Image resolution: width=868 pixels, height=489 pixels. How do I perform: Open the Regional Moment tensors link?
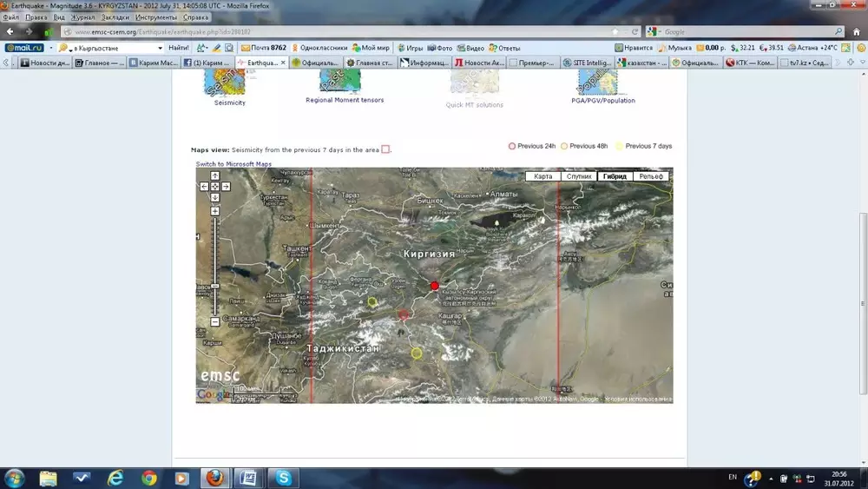[x=345, y=100]
